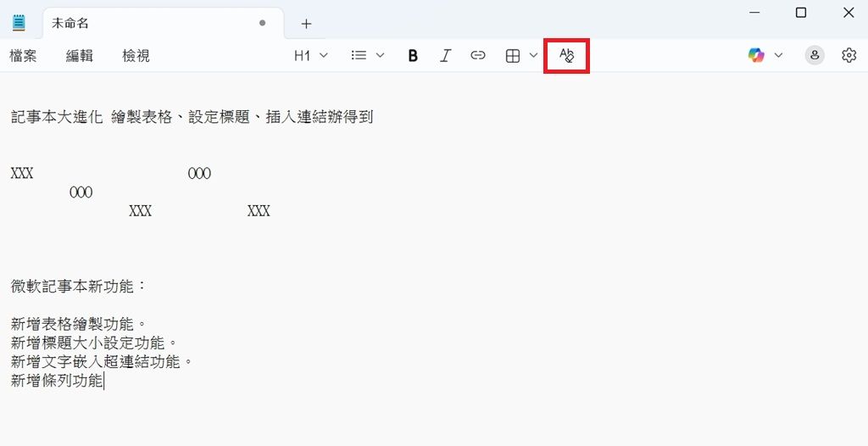Viewport: 868px width, 446px height.
Task: Open the 檢視 menu
Action: click(136, 55)
